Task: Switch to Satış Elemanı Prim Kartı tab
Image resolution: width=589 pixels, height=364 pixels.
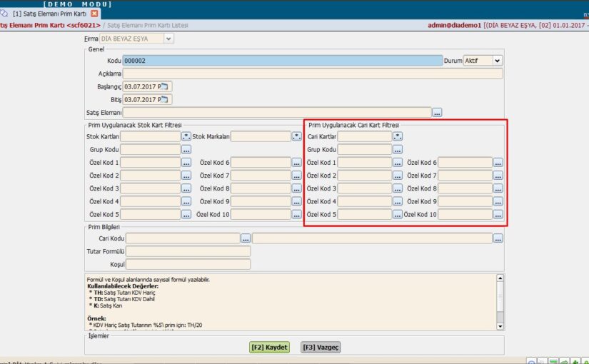Action: [x=49, y=14]
